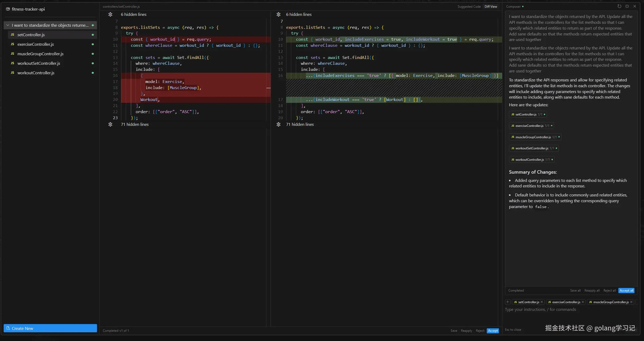Switch to the Diff View tab
Viewport: 644px width, 341px height.
tap(491, 7)
